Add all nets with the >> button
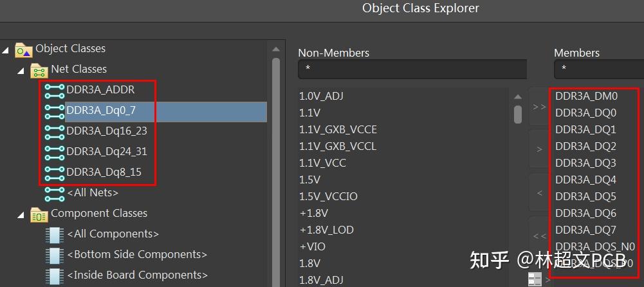The height and width of the screenshot is (287, 644). click(539, 107)
